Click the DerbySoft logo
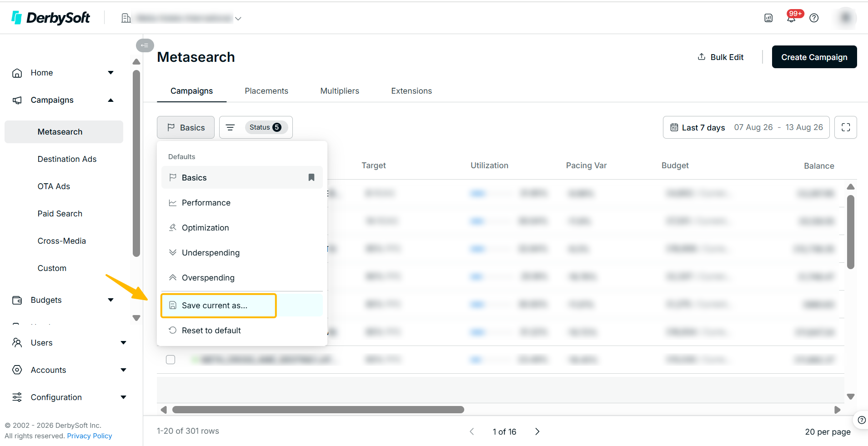868x446 pixels. coord(50,18)
